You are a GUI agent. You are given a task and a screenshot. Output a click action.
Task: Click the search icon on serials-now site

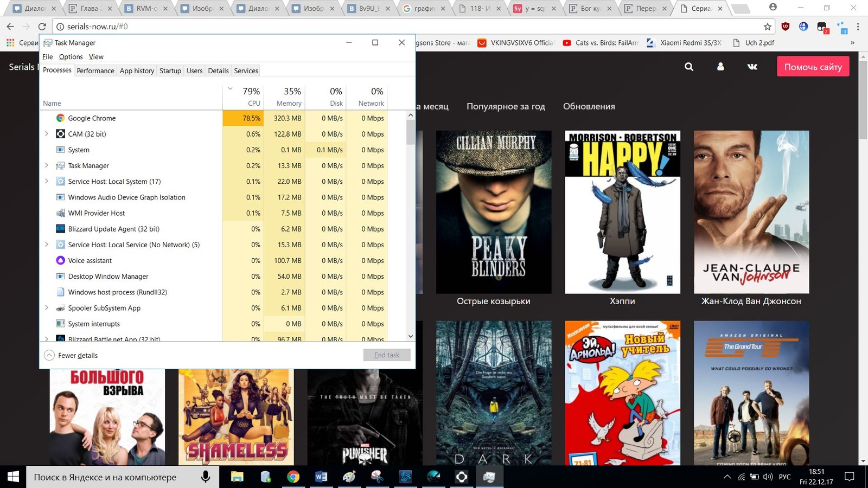pos(689,67)
